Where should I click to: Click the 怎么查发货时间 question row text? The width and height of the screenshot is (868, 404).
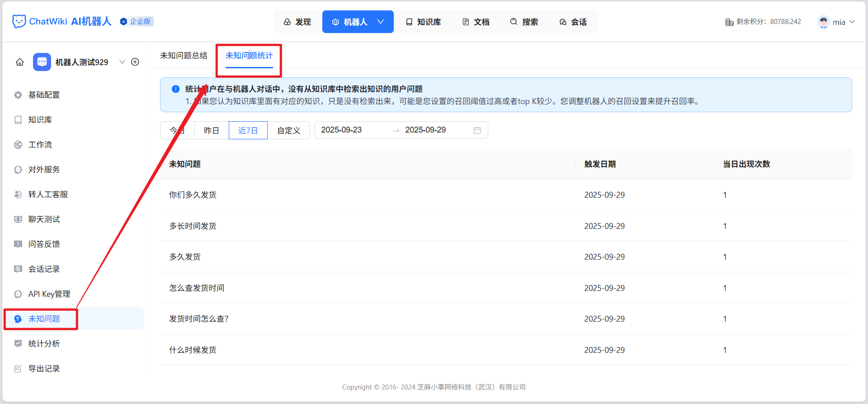click(x=197, y=288)
